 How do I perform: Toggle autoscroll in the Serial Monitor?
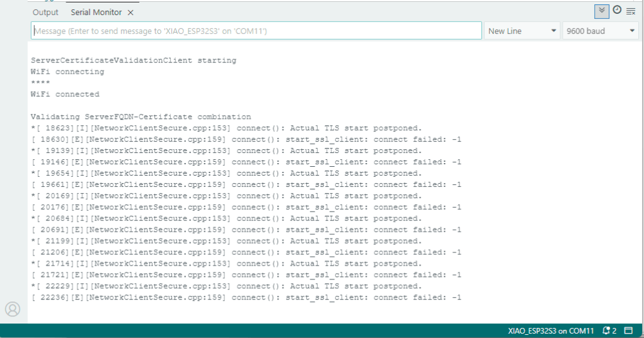coord(601,11)
